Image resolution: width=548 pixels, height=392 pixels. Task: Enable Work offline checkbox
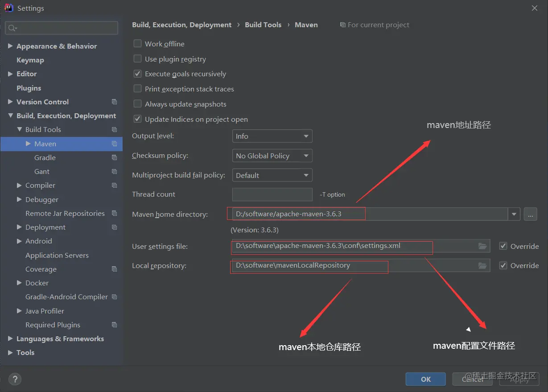coord(138,44)
